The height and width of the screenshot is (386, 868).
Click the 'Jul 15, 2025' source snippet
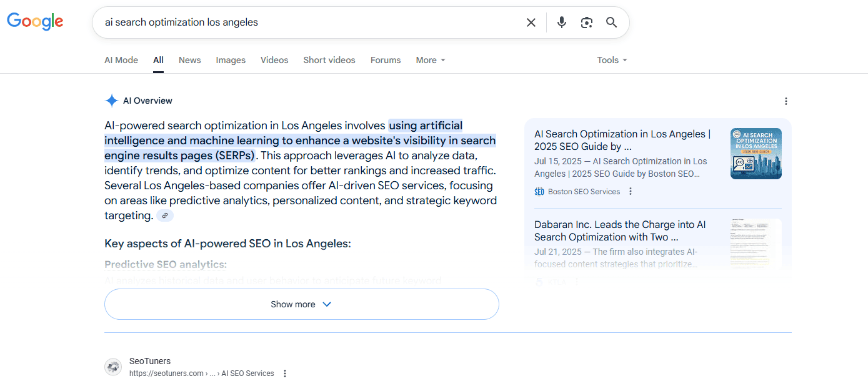point(621,167)
